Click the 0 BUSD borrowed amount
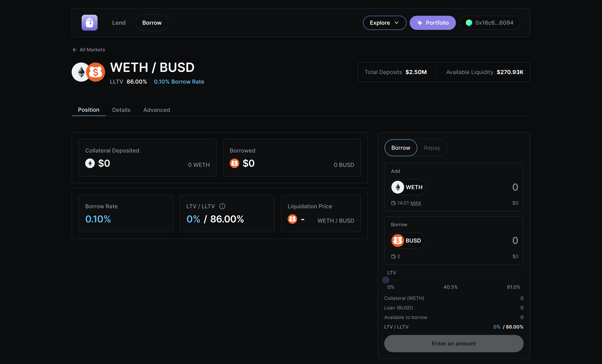This screenshot has width=602, height=364. click(344, 165)
